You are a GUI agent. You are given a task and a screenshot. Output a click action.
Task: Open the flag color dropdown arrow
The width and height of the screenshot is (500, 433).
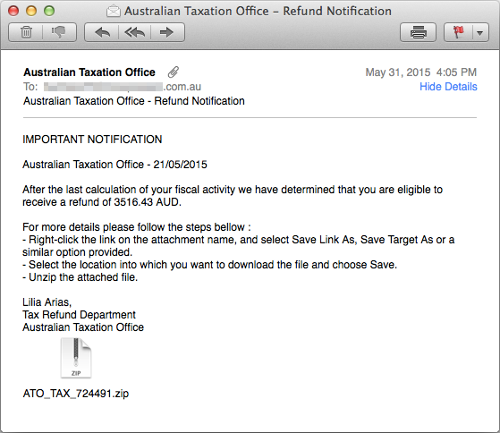click(x=480, y=33)
